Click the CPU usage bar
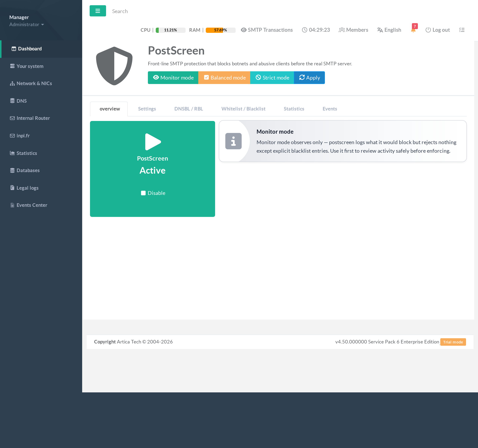Viewport: 478px width, 448px height. tap(170, 30)
